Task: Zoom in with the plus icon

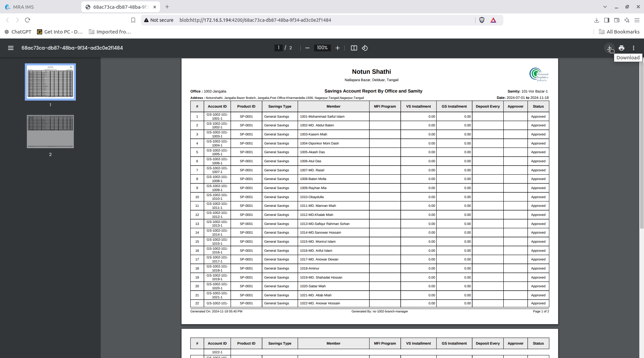Action: 338,48
